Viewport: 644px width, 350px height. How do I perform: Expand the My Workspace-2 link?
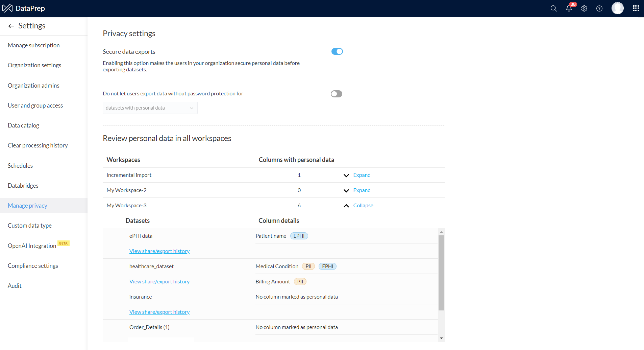coord(362,190)
